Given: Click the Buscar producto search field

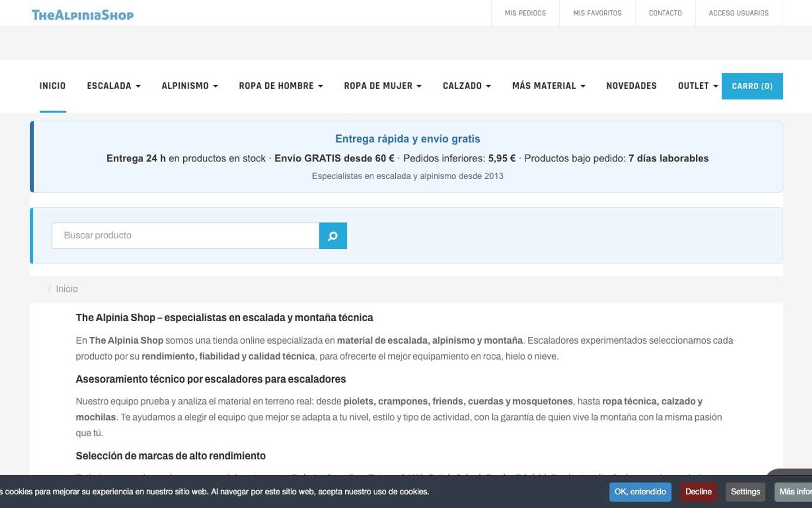Looking at the screenshot, I should tap(186, 236).
